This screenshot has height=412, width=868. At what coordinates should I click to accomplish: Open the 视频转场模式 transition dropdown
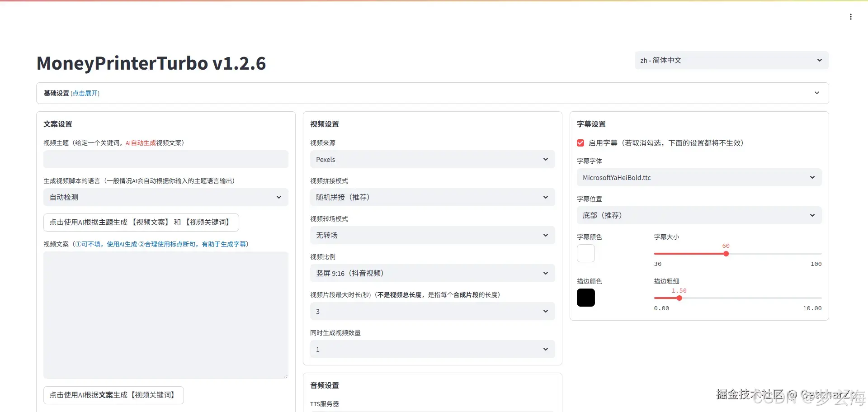pos(432,235)
